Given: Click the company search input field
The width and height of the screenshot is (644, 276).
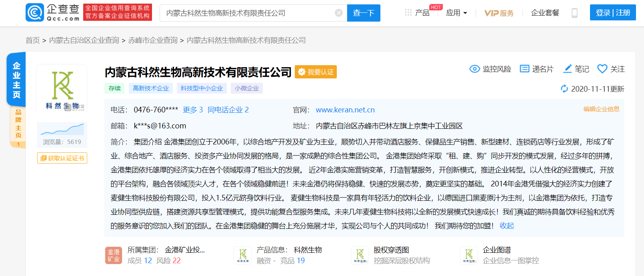Looking at the screenshot, I should click(248, 13).
